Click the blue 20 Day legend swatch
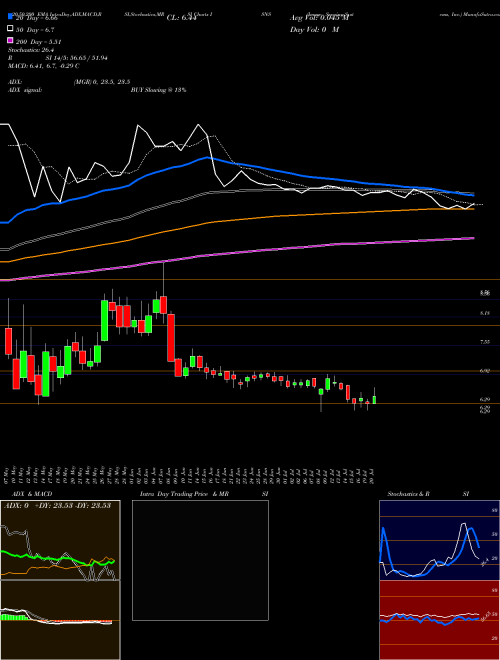 (x=10, y=17)
